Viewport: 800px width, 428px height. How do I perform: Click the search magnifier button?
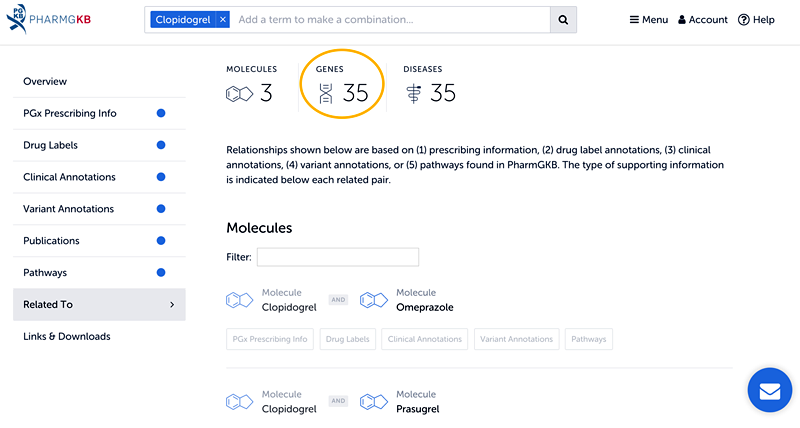point(563,20)
